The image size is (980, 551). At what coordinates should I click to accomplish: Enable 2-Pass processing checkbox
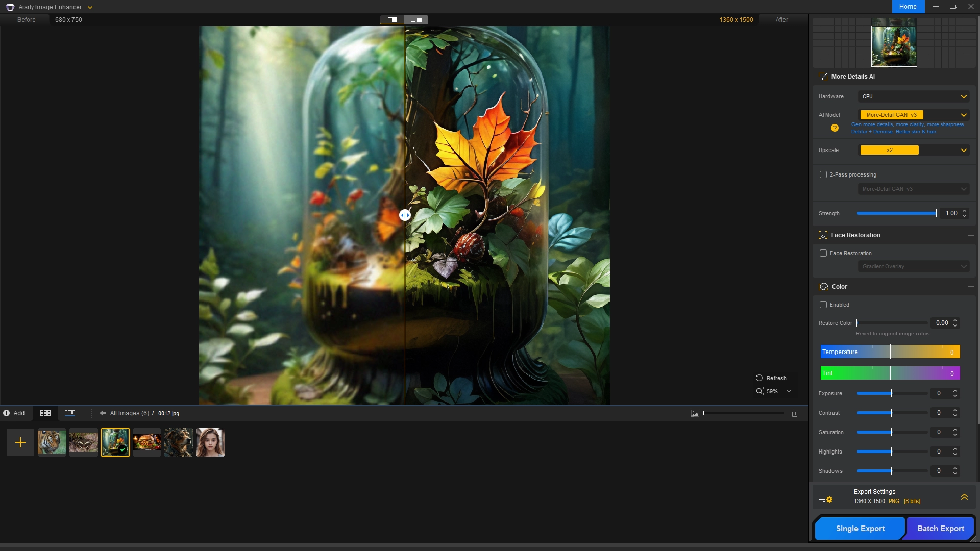pos(823,174)
